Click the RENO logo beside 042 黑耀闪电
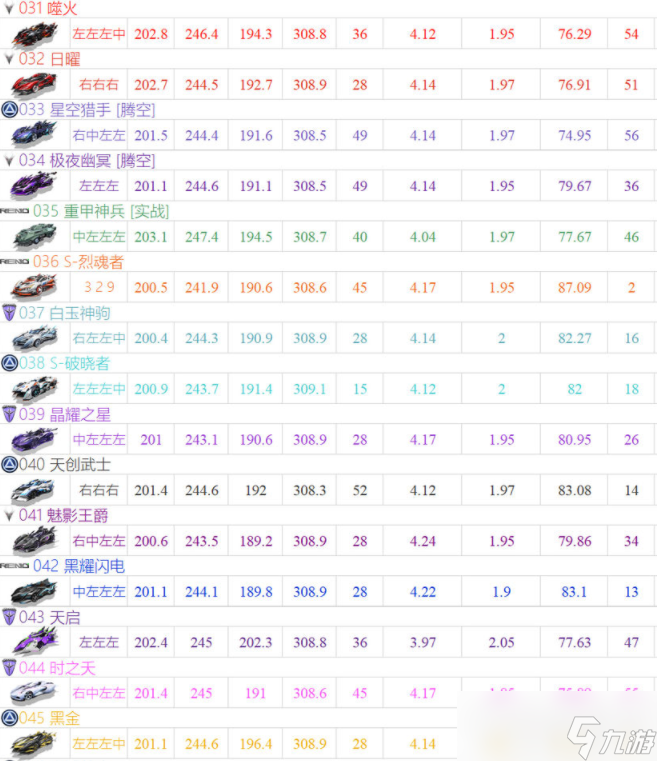Viewport: 657px width, 761px height. [15, 566]
